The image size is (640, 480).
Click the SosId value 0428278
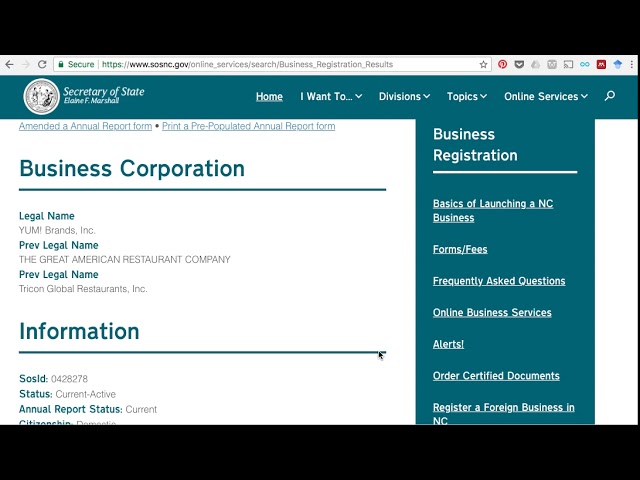pyautogui.click(x=69, y=379)
